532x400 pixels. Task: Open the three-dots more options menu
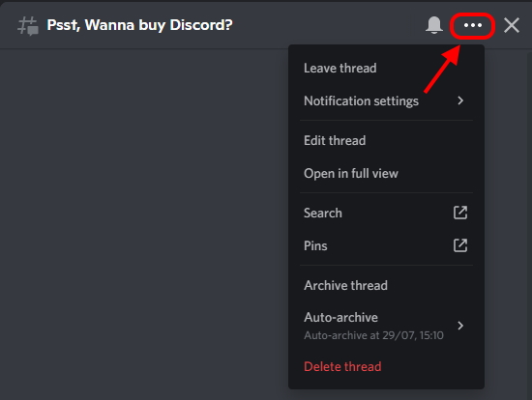coord(473,25)
